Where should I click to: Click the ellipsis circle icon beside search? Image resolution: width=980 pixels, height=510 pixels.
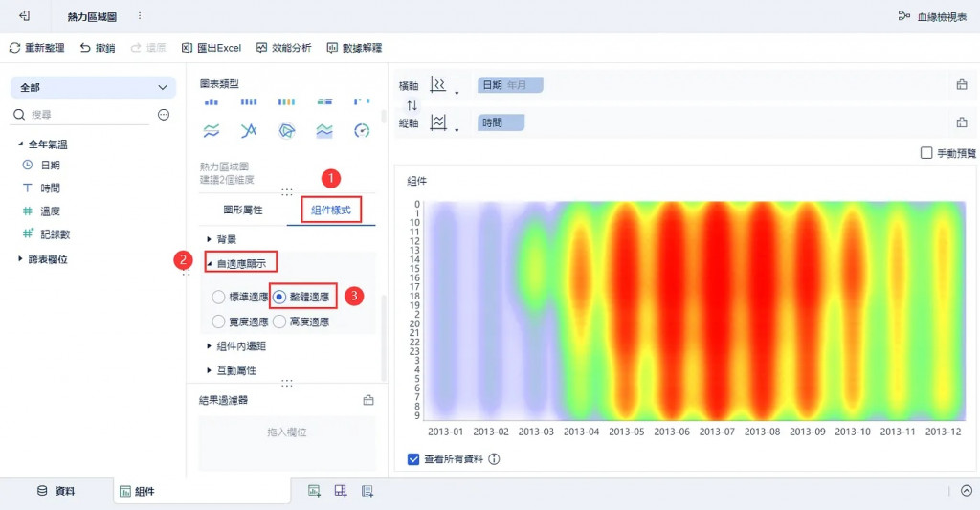164,115
